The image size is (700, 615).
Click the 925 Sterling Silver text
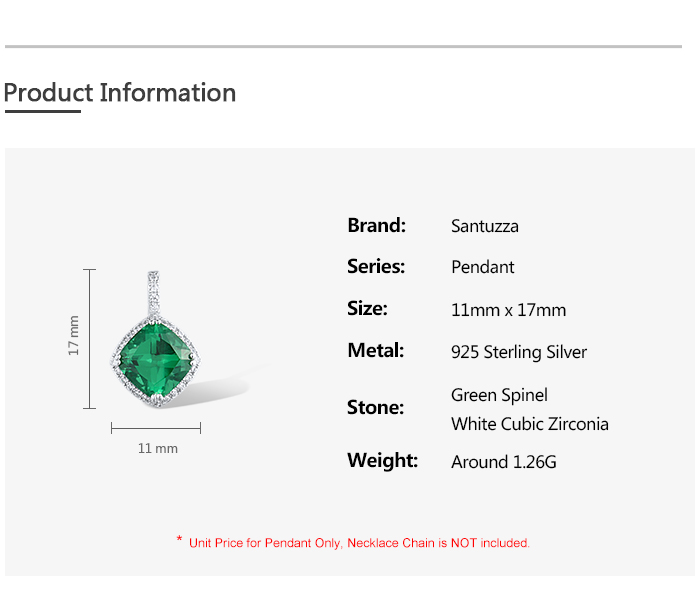point(519,352)
